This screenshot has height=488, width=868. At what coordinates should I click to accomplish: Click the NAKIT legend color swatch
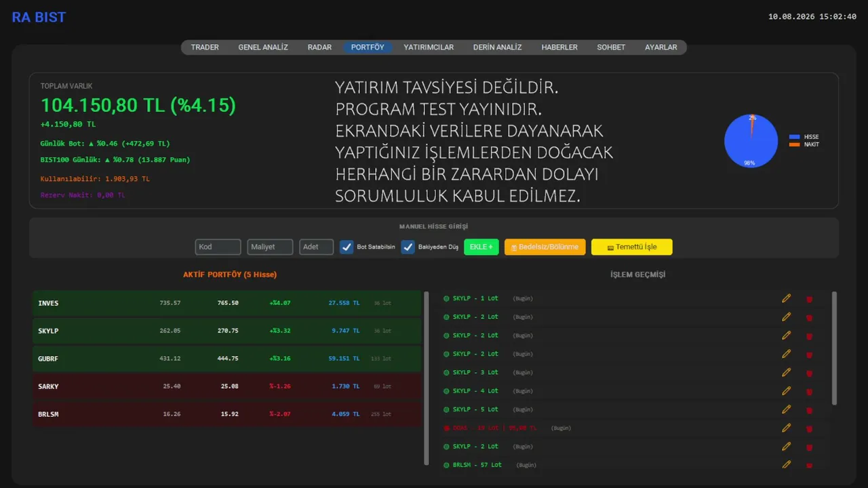[x=795, y=144]
